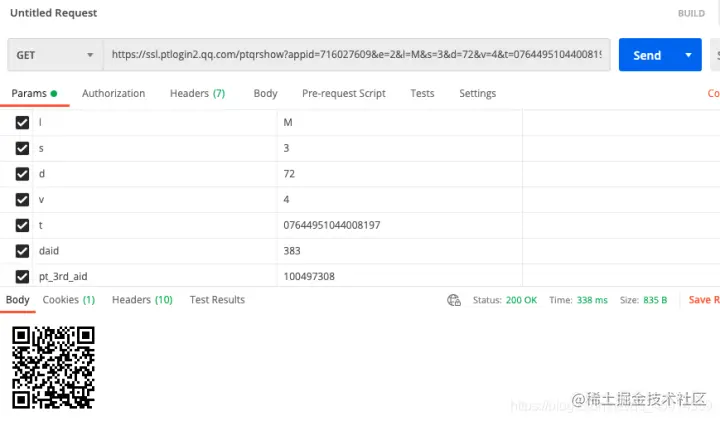Click the value cell 'M'

[399, 123]
